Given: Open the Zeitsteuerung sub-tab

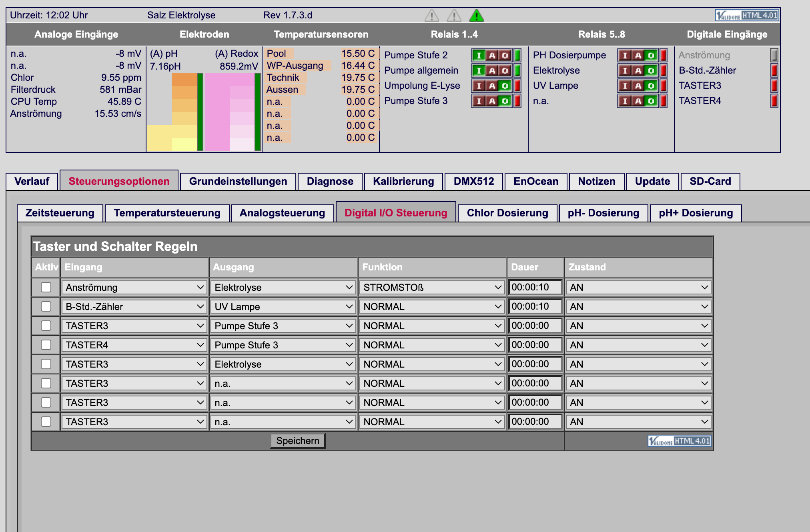Looking at the screenshot, I should (60, 213).
